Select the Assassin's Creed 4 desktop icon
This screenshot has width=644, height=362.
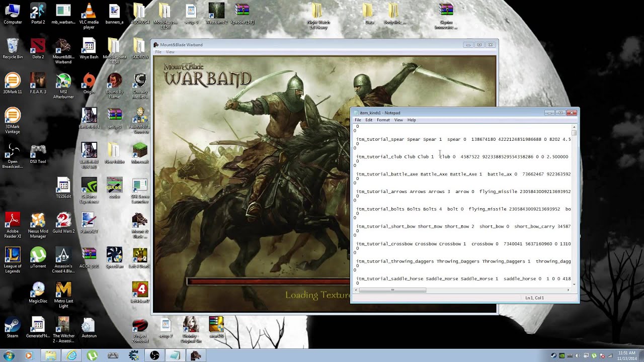click(63, 260)
